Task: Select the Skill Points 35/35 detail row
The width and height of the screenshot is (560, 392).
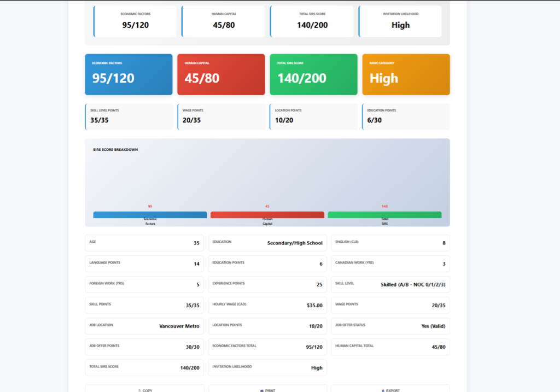Action: tap(144, 305)
